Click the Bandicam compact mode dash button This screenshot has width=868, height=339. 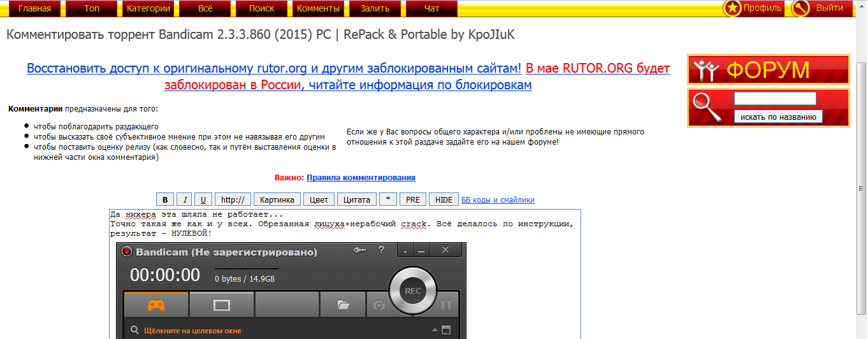click(405, 251)
